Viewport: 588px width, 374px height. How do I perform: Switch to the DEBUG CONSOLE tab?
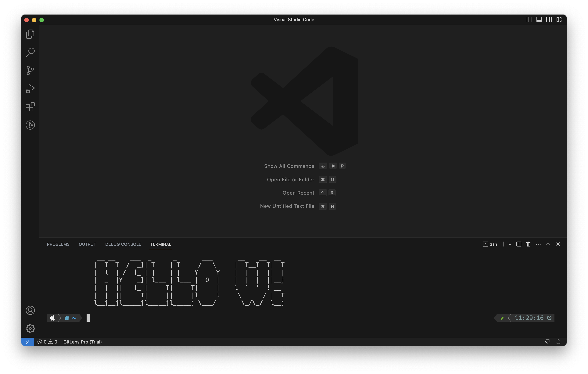(x=123, y=244)
